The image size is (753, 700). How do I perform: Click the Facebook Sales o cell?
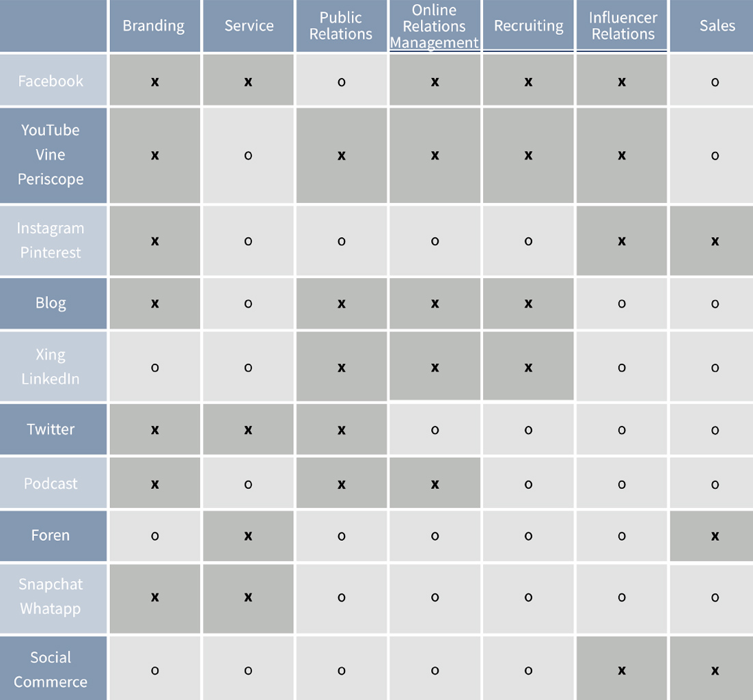(x=715, y=81)
